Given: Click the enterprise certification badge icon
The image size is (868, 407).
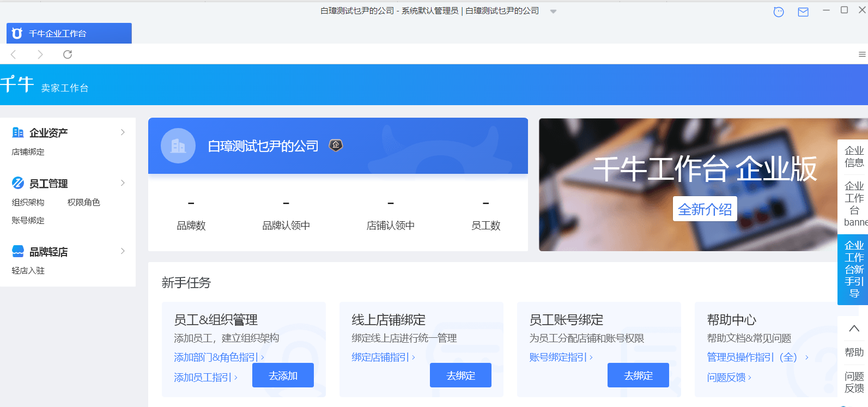Looking at the screenshot, I should (336, 145).
